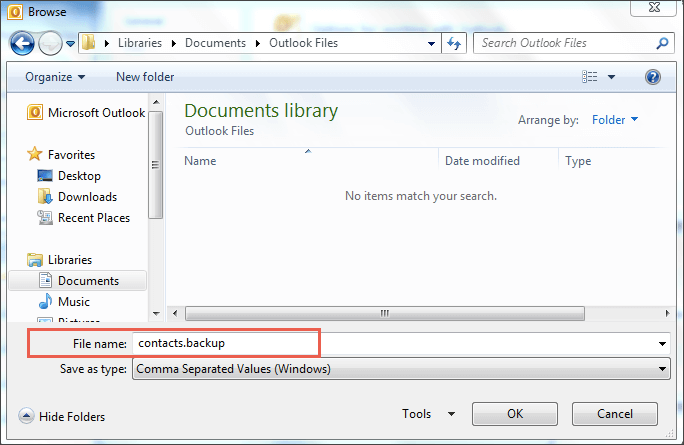
Task: Select Libraries in the address path
Action: [x=140, y=43]
